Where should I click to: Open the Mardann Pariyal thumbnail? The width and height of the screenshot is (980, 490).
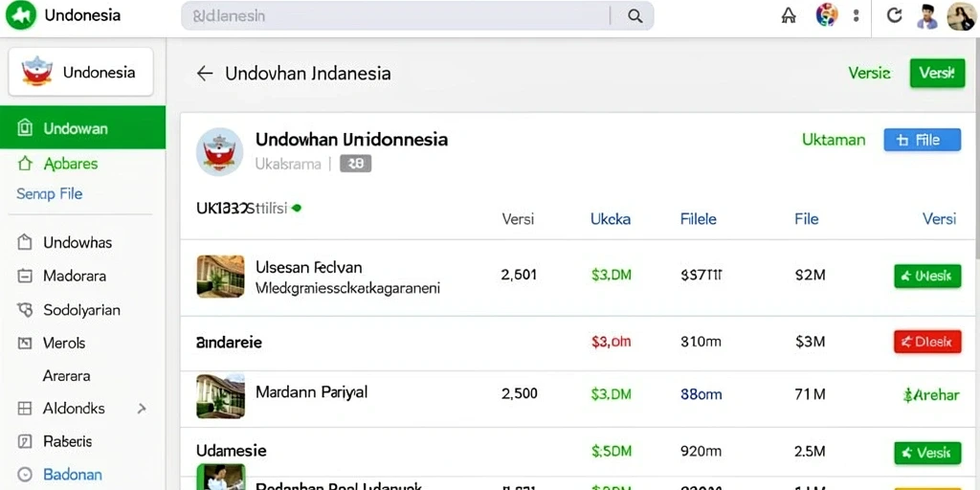click(220, 395)
